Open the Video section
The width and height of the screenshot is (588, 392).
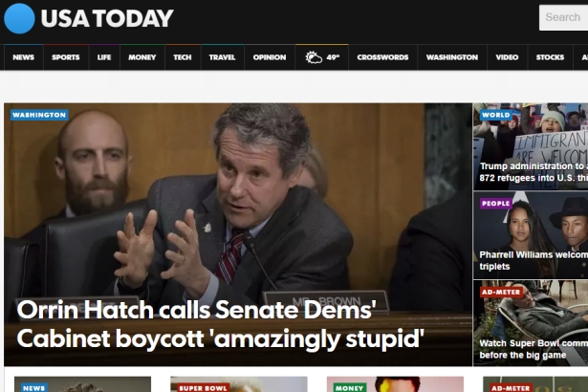507,57
